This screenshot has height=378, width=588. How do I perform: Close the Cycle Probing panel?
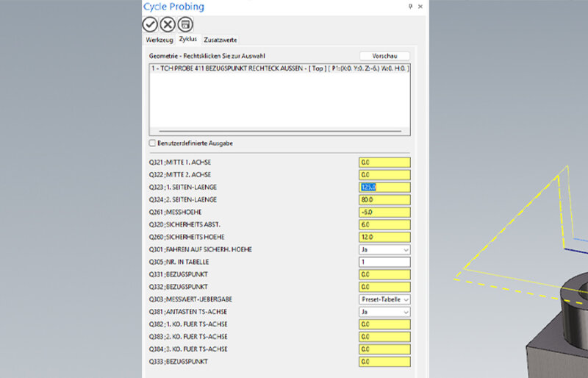[420, 6]
